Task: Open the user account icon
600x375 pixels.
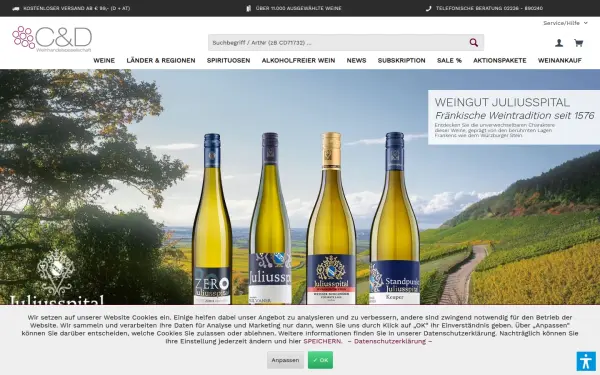Action: tap(559, 43)
